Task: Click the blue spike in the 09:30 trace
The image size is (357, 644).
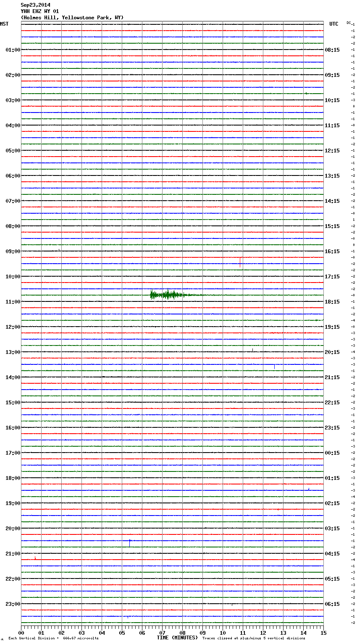Action: (240, 263)
